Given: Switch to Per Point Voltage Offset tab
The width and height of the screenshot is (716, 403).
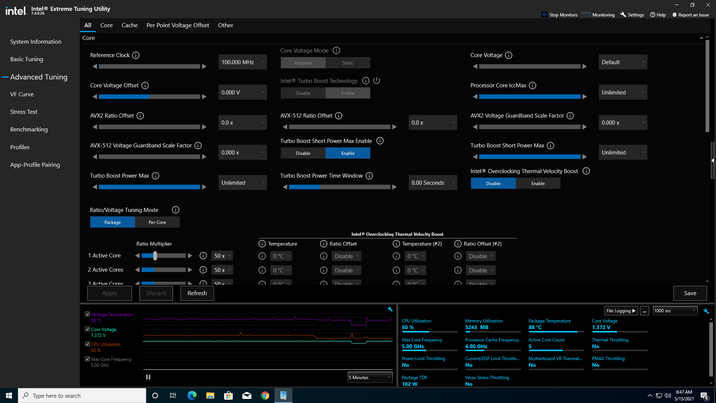Looking at the screenshot, I should tap(178, 26).
